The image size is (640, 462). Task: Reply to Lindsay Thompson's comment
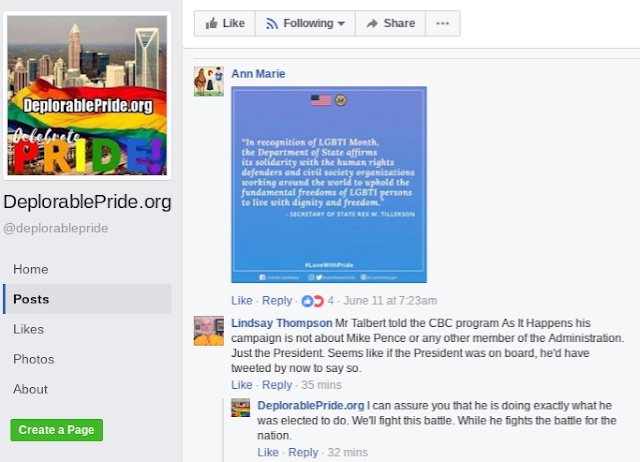coord(277,385)
